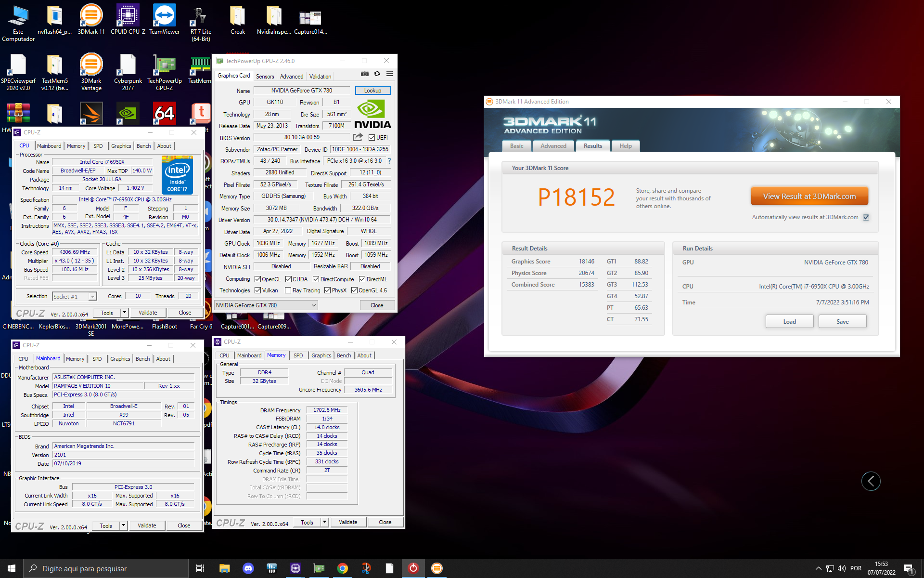Click Validate in CPU-Z Mainboard window
Image resolution: width=924 pixels, height=578 pixels.
[x=147, y=525]
